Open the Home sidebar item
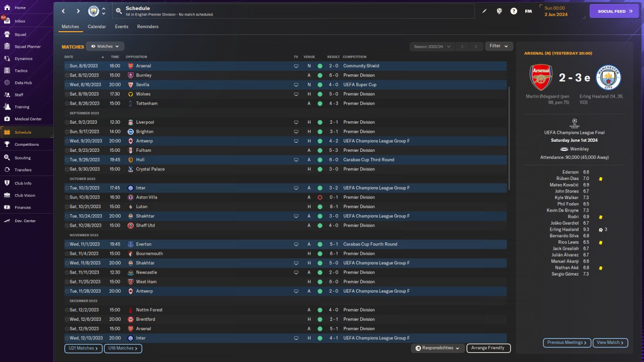 click(27, 8)
